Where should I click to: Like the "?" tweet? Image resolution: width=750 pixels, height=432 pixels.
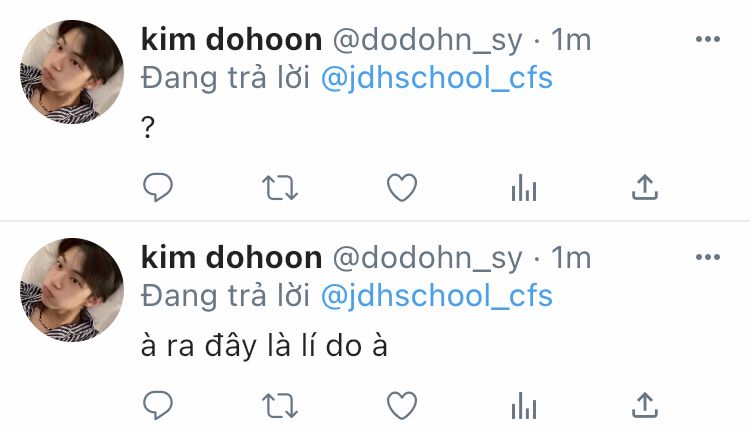[x=402, y=188]
